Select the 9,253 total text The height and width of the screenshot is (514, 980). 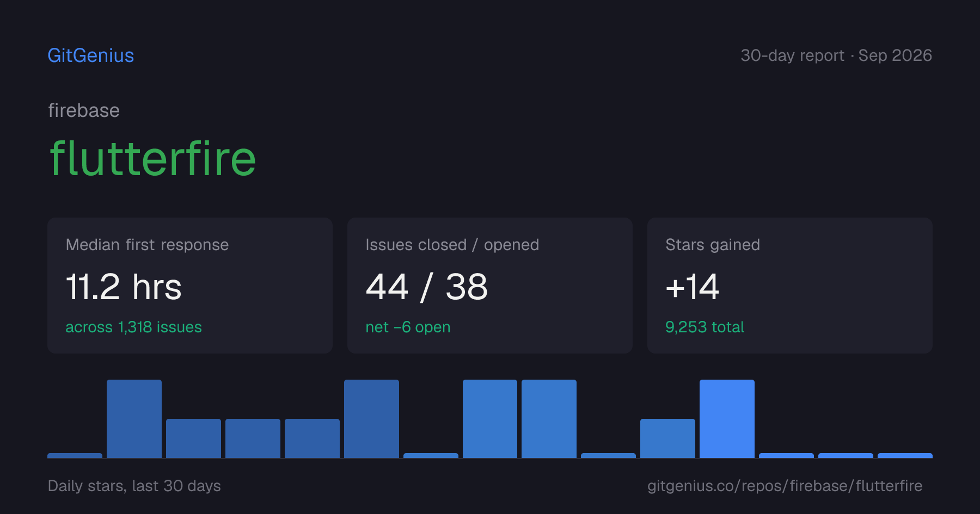tap(705, 327)
